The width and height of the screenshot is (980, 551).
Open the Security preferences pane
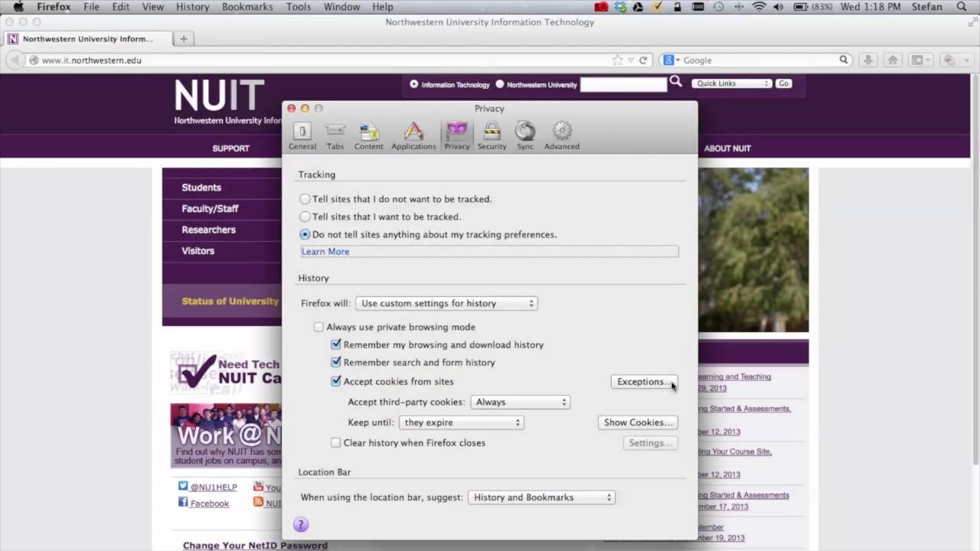492,135
